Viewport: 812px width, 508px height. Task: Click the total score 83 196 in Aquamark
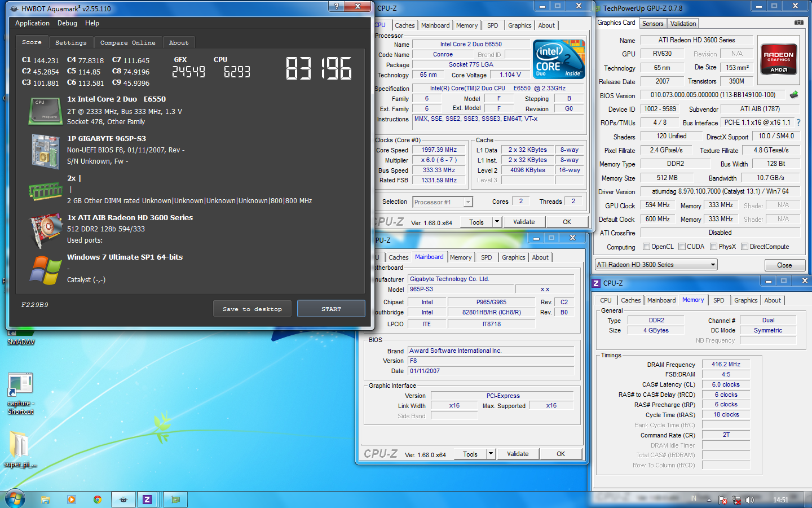[319, 68]
